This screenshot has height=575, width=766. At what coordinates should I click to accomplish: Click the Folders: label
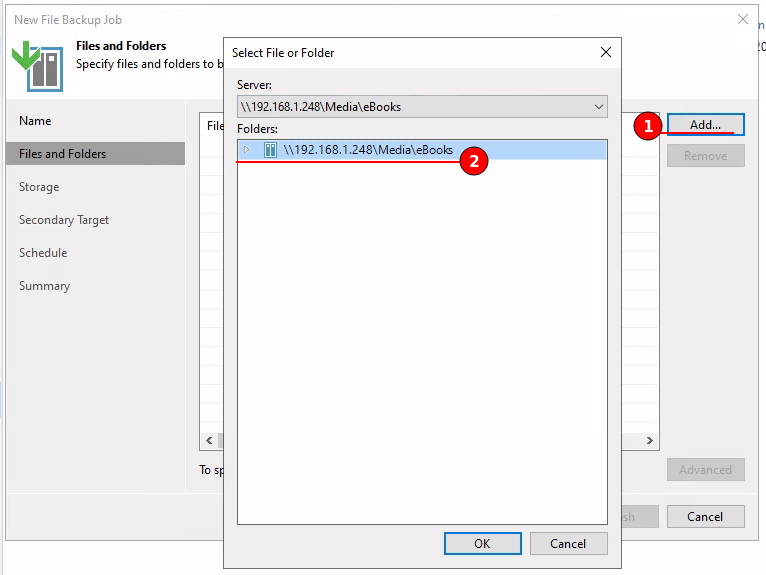tap(257, 128)
